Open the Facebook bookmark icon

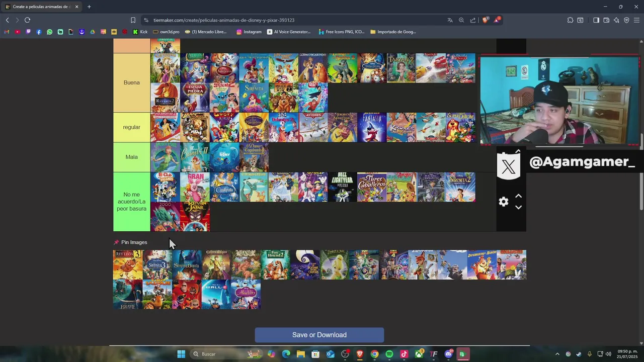[39, 32]
